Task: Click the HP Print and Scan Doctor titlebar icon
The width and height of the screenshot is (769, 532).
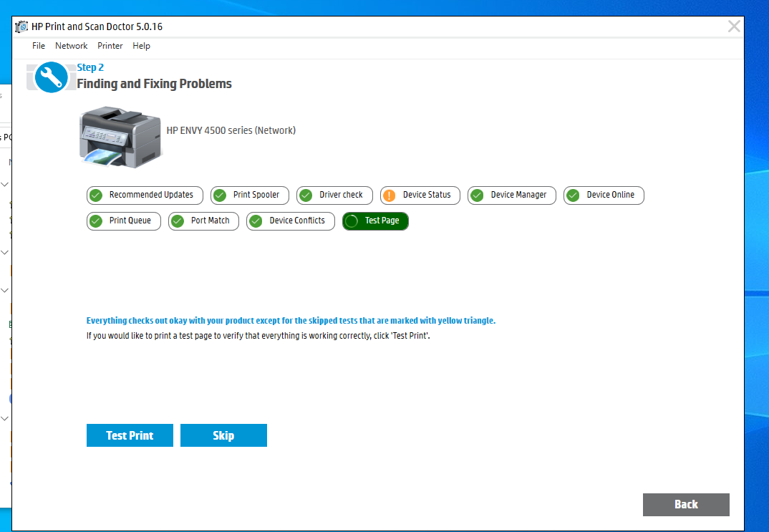Action: point(21,26)
